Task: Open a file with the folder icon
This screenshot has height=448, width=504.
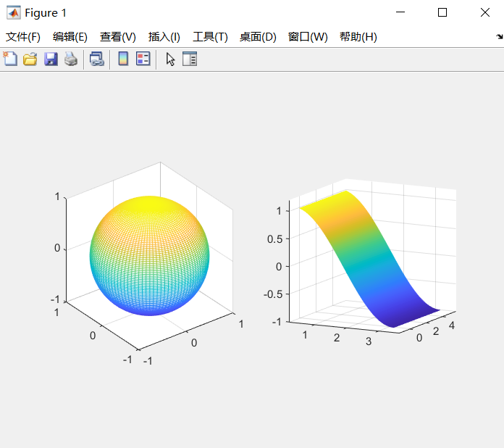Action: coord(30,59)
